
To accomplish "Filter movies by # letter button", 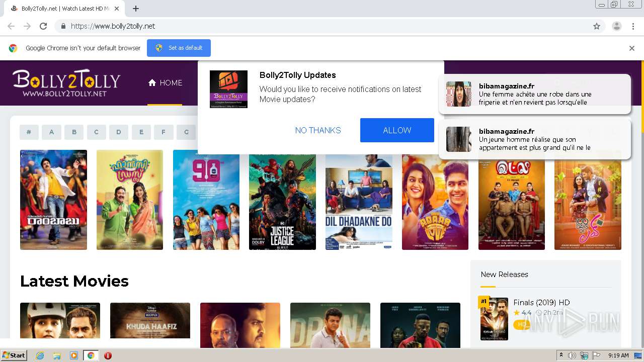I will point(29,132).
